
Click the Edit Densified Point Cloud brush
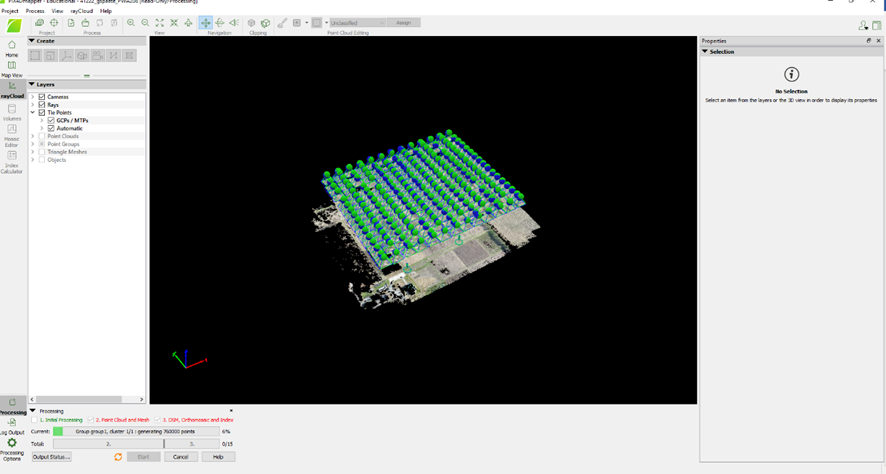pos(282,23)
